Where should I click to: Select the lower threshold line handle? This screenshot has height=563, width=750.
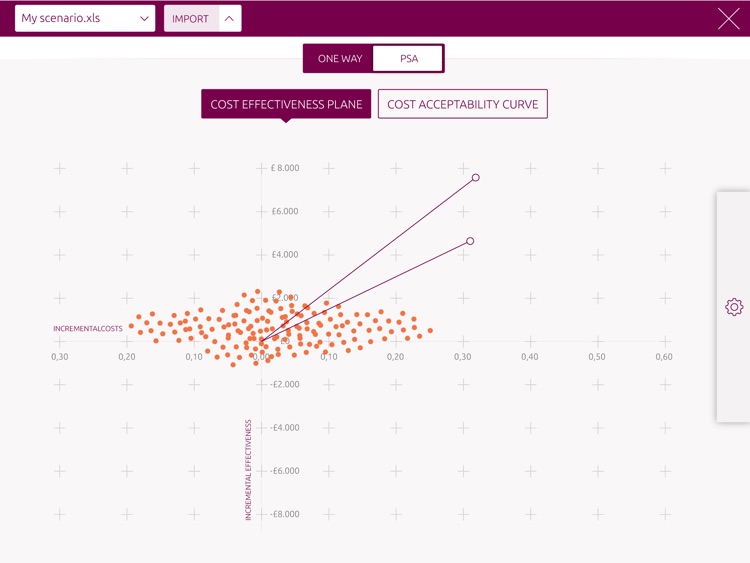470,241
